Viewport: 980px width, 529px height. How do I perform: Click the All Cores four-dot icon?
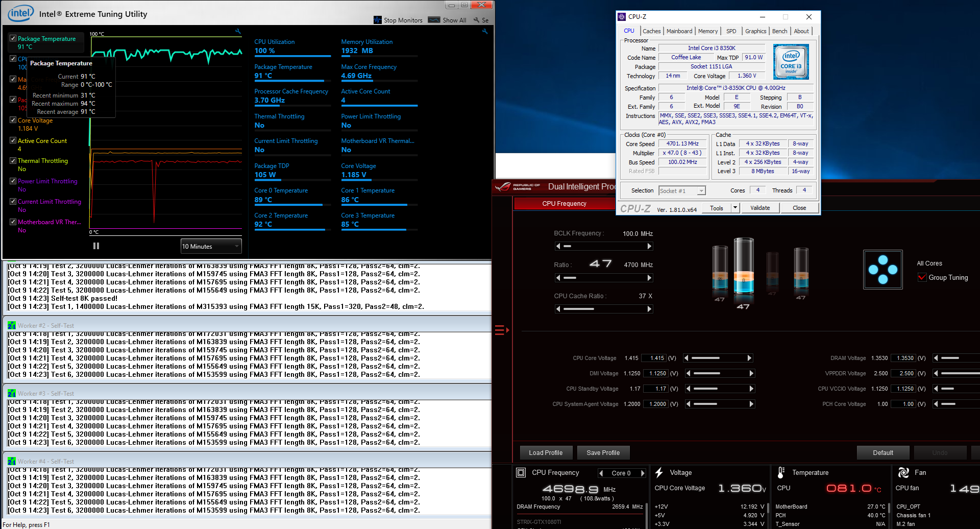883,270
